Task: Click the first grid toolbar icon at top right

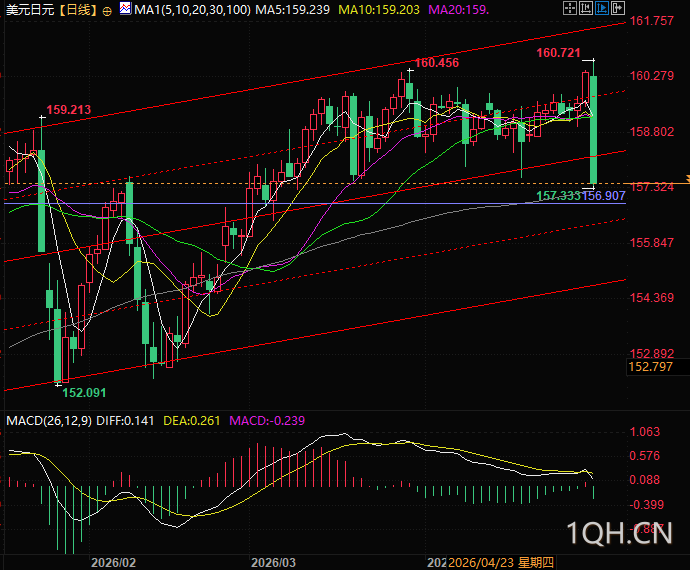Action: click(x=570, y=8)
